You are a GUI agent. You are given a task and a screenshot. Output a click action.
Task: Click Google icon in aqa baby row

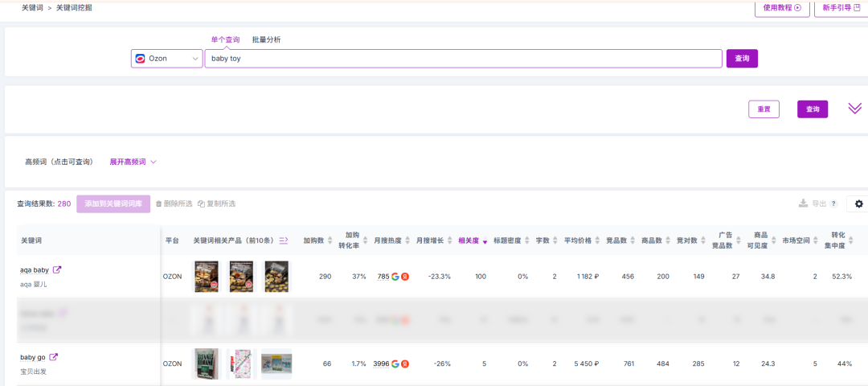[x=395, y=277]
